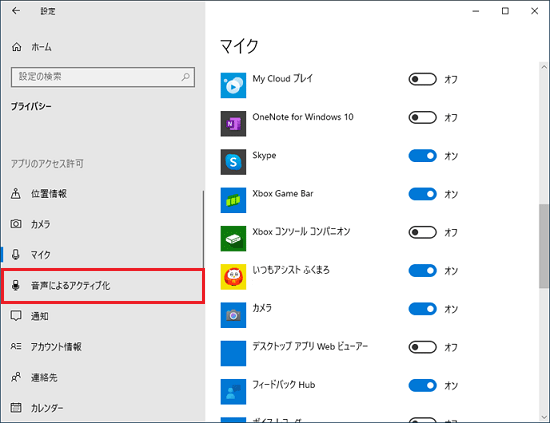Click the home icon beside ホーム
550x423 pixels.
click(x=16, y=47)
